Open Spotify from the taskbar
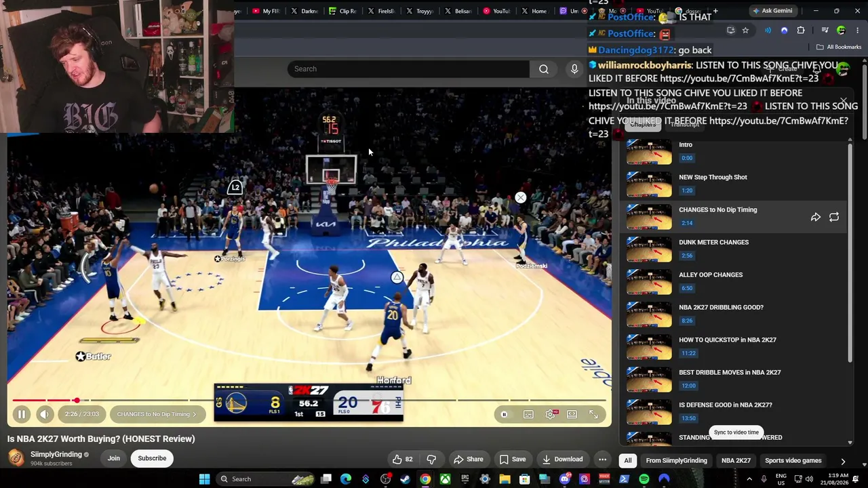 tap(644, 479)
